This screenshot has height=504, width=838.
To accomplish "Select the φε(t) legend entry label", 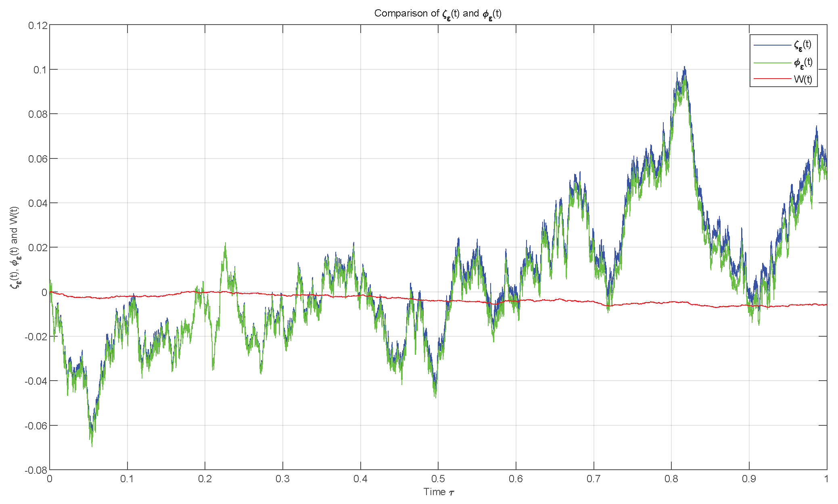I will click(x=802, y=62).
